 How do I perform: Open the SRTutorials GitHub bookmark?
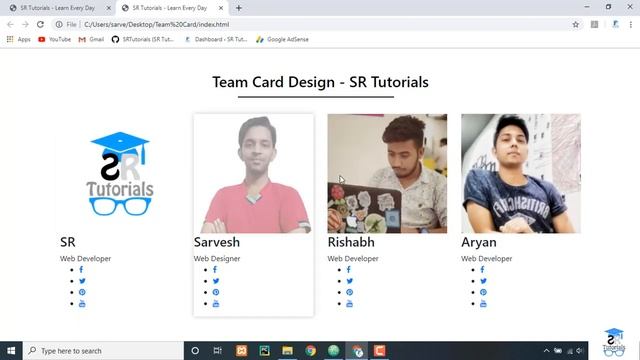(x=143, y=39)
